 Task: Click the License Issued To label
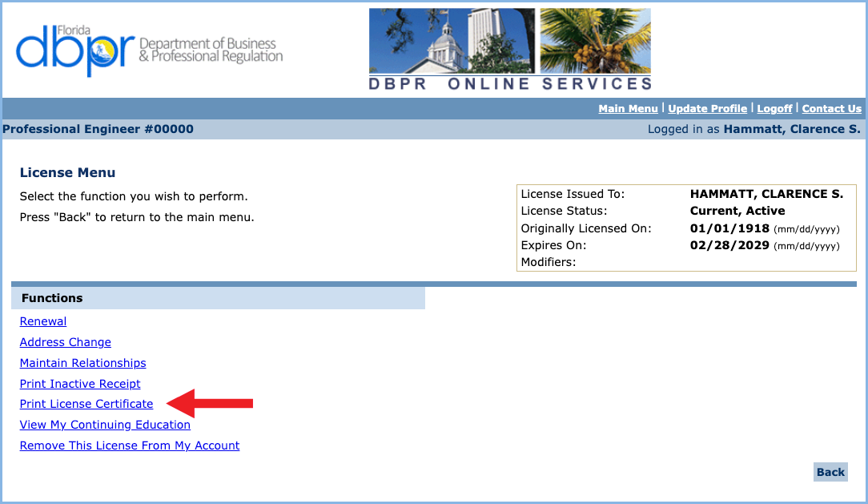pyautogui.click(x=573, y=194)
